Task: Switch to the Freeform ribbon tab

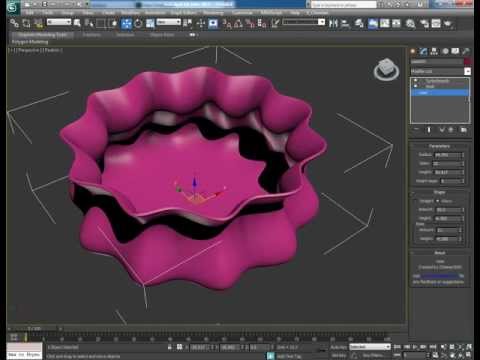Action: tap(91, 34)
